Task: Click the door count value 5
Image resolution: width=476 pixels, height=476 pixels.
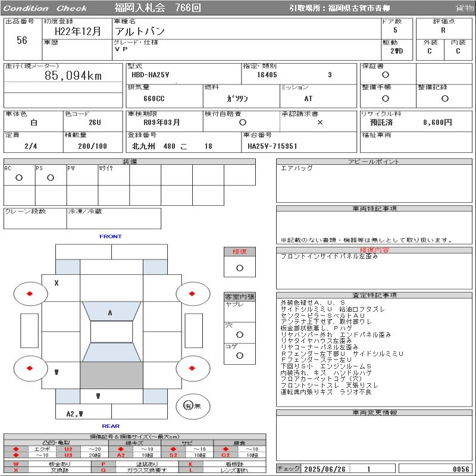Action: click(395, 30)
